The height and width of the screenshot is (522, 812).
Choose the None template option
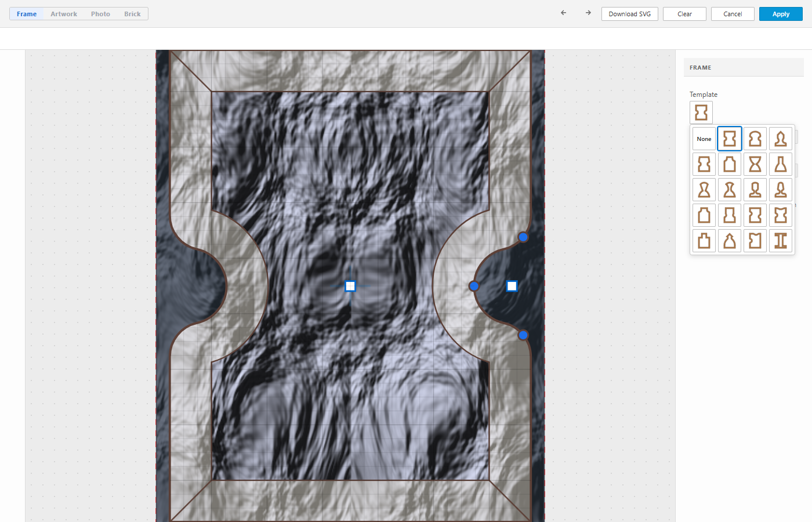click(704, 139)
